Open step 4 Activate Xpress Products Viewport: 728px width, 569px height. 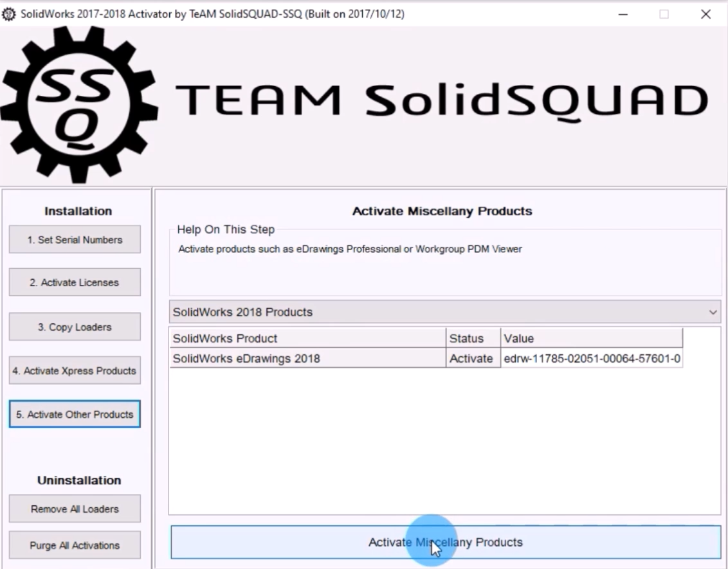[75, 371]
